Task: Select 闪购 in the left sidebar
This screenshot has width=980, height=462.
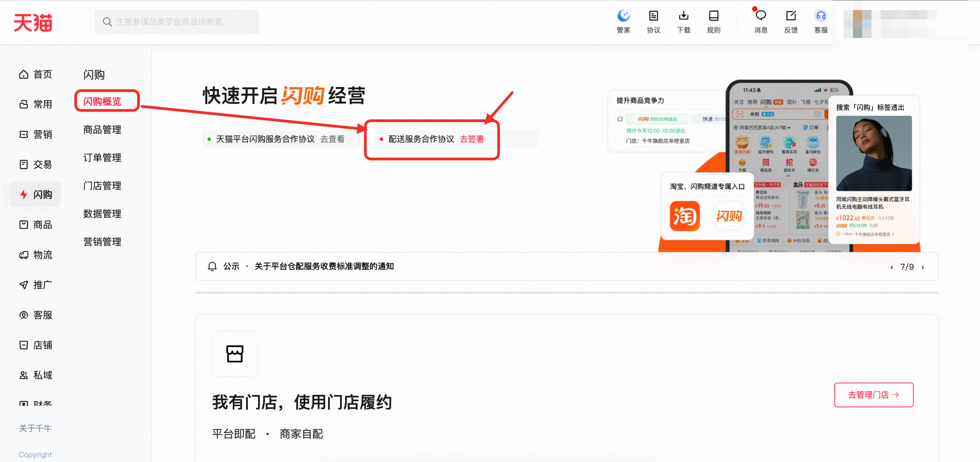Action: 35,195
